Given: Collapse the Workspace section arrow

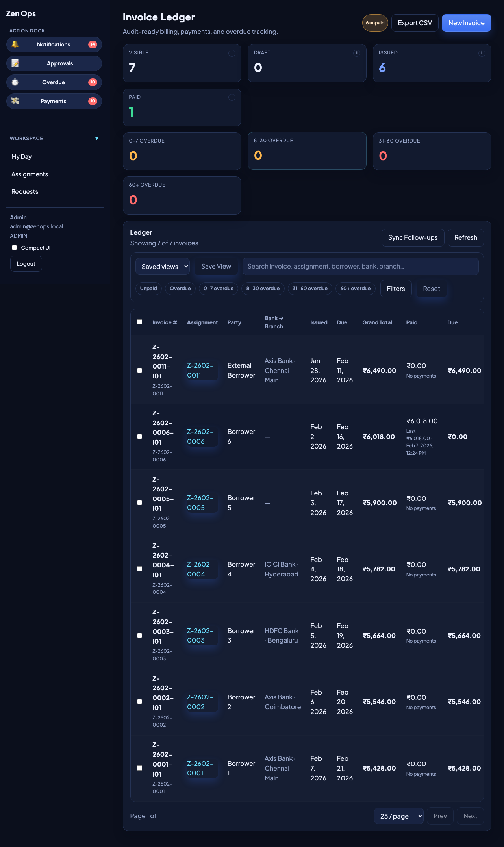Looking at the screenshot, I should [96, 139].
